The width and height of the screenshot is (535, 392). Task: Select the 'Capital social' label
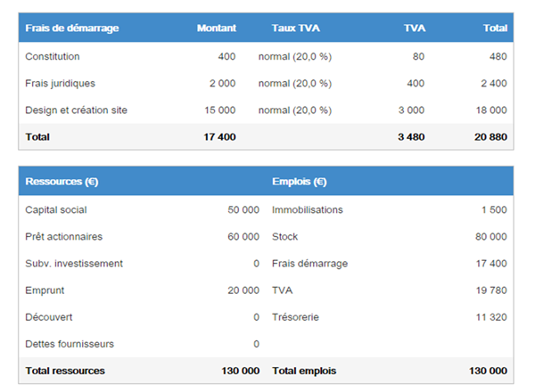tap(56, 210)
